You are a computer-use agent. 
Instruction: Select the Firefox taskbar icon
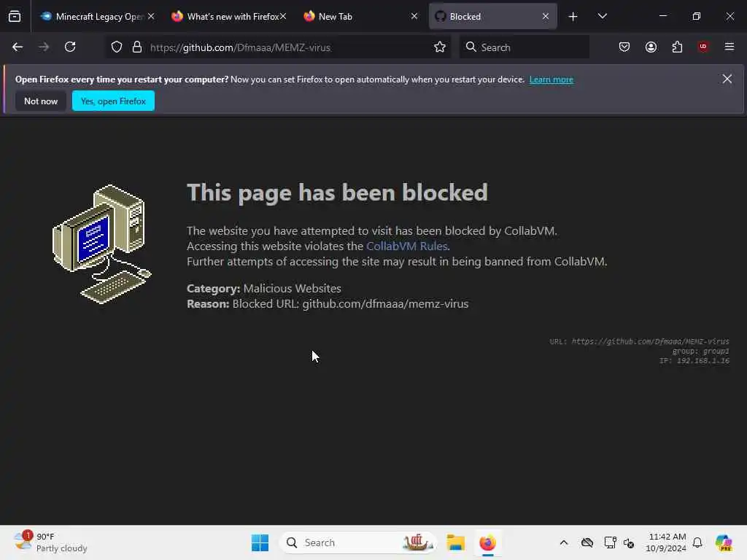[487, 542]
